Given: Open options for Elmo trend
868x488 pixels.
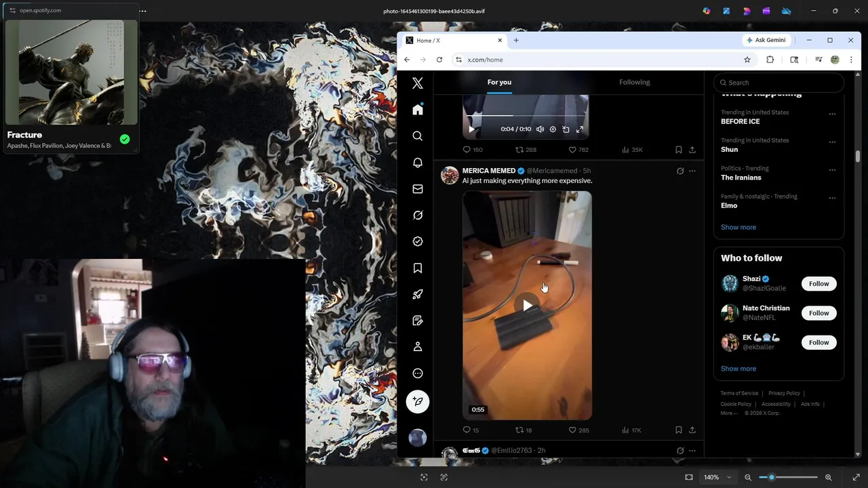Looking at the screenshot, I should [832, 199].
